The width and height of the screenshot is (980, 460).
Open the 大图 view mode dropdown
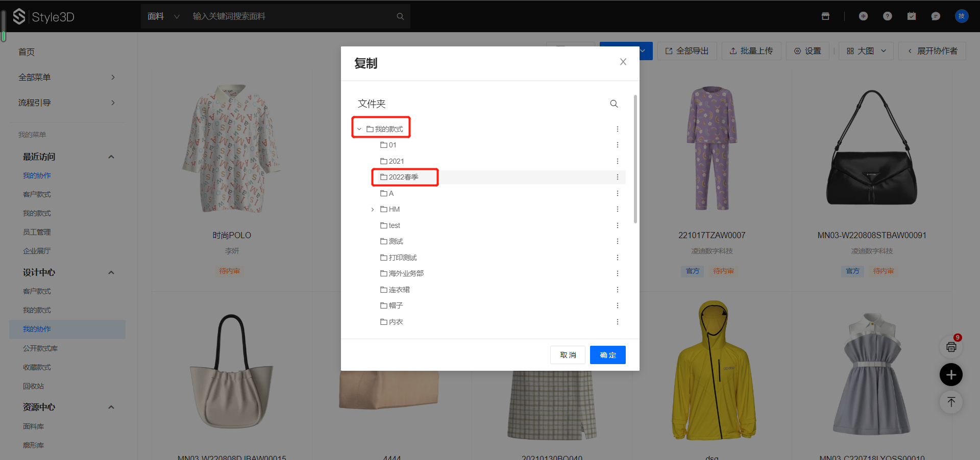click(x=866, y=51)
